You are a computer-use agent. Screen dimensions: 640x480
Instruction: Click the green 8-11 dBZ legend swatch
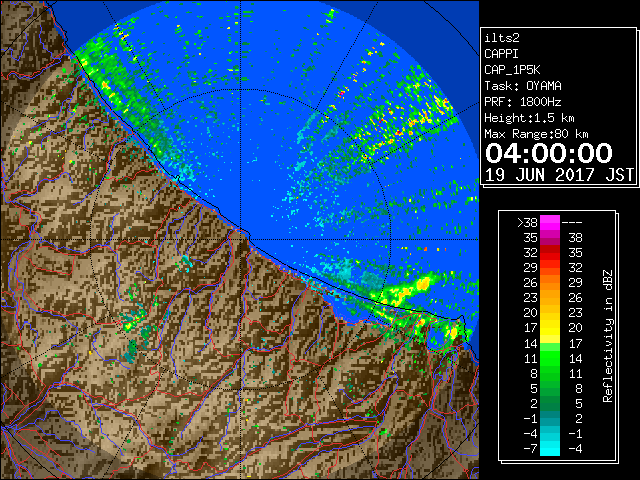(x=550, y=373)
